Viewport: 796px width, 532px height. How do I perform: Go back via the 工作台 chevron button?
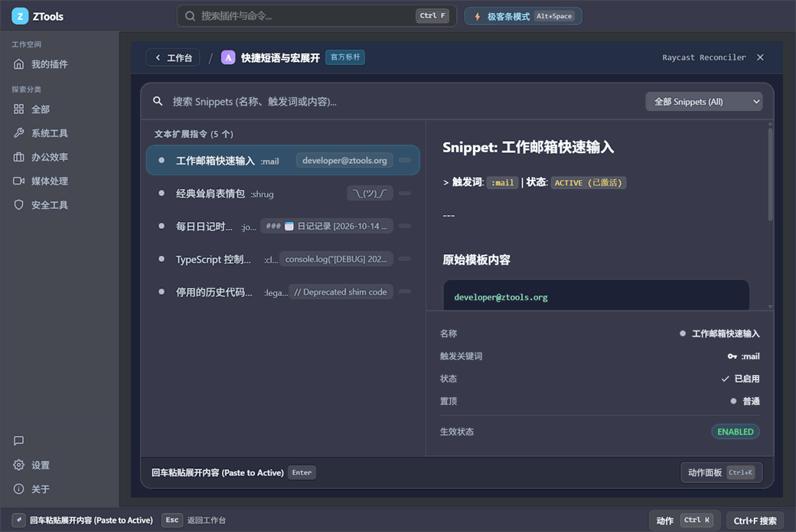(173, 57)
